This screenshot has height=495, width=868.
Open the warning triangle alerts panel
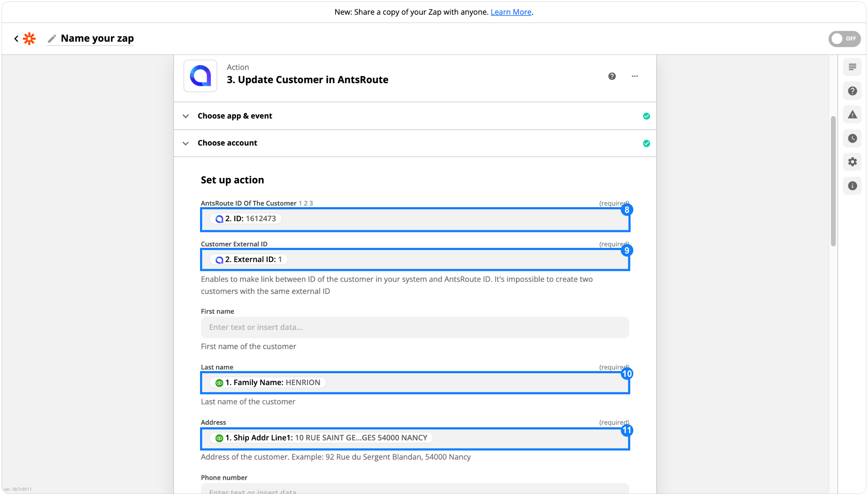click(852, 115)
